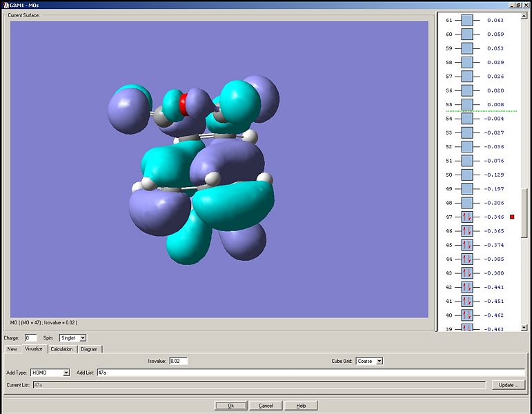Click the Cancel button
This screenshot has height=414, width=532.
[x=266, y=406]
